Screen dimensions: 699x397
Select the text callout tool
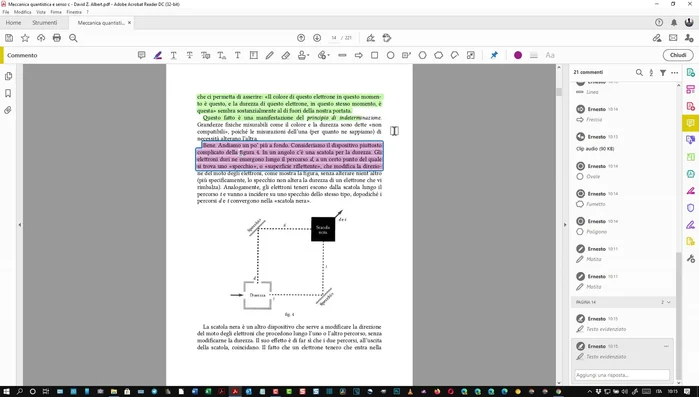[406, 55]
